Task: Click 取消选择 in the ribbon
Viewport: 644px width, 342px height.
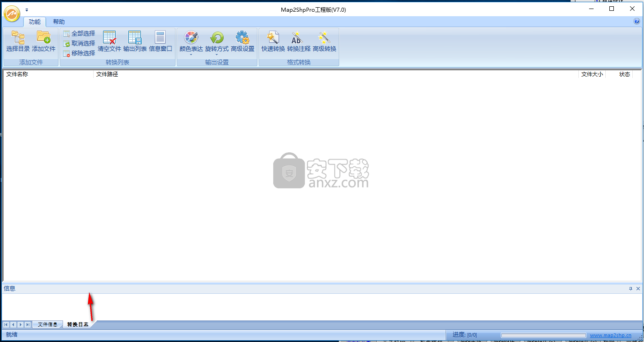Action: click(79, 43)
